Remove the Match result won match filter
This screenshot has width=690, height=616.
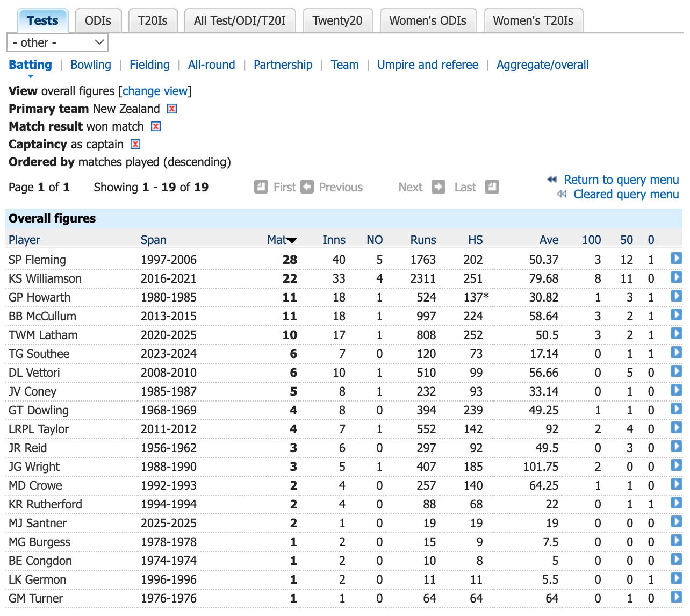pos(156,126)
